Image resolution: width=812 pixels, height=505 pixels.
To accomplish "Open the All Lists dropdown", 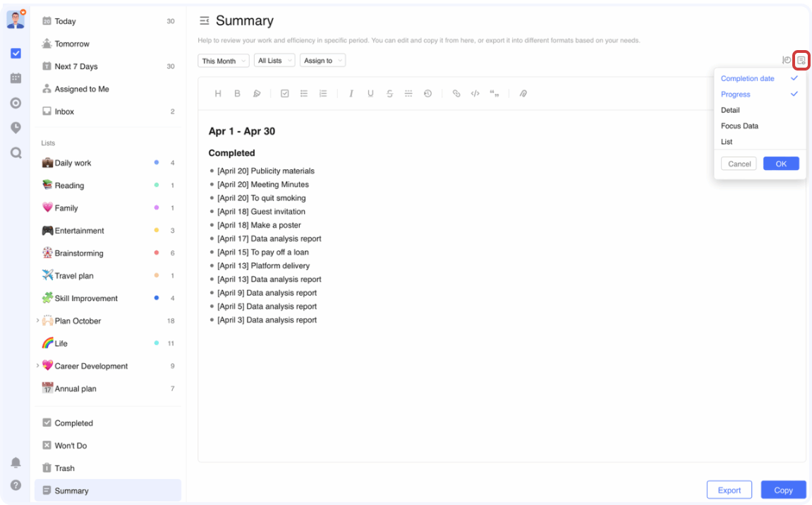I will tap(274, 61).
